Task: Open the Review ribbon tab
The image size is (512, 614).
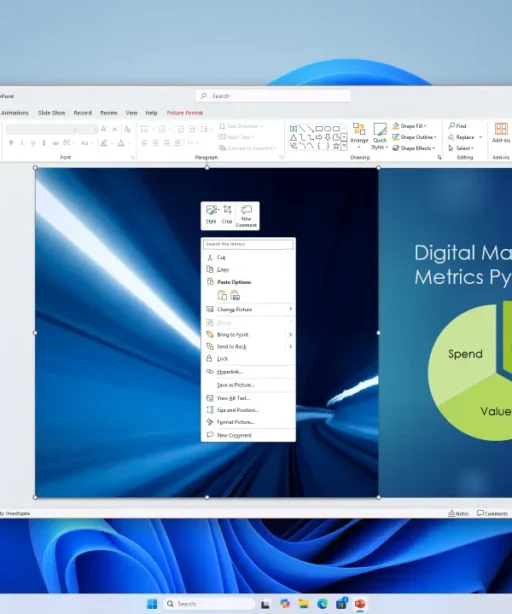Action: (x=109, y=113)
